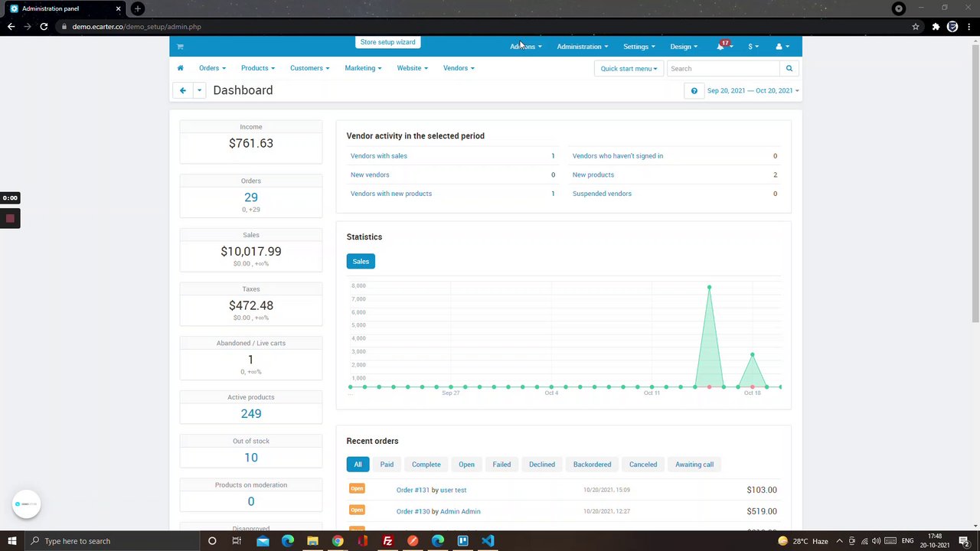Filter recent orders by Failed
Image resolution: width=980 pixels, height=551 pixels.
[501, 465]
